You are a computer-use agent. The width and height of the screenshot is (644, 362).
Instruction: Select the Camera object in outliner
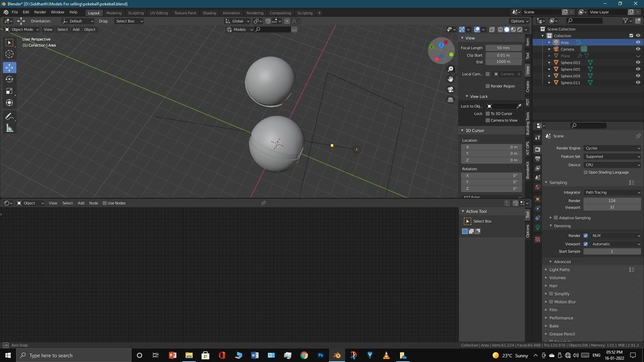[x=567, y=49]
